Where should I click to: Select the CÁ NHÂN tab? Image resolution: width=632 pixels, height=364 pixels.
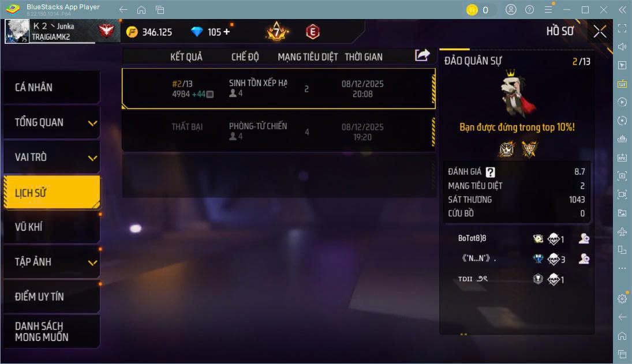click(52, 87)
